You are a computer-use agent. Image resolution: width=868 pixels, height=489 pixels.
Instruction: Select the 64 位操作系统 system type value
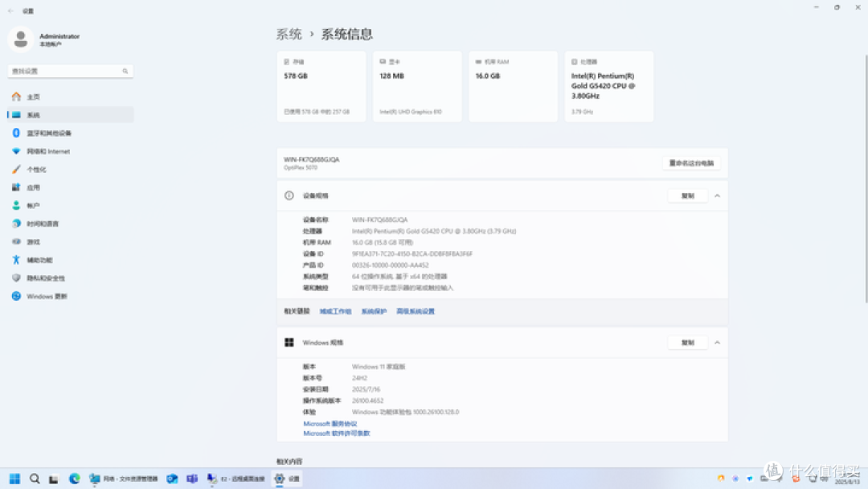[x=399, y=277]
